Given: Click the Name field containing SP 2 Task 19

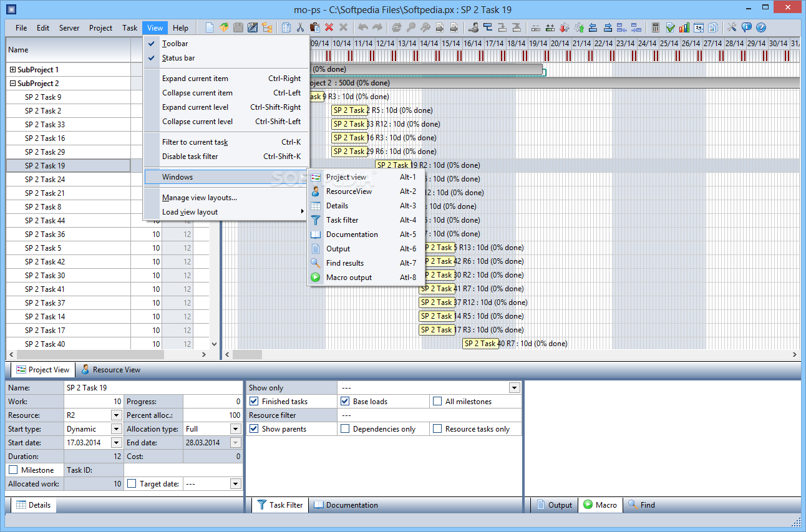Looking at the screenshot, I should tap(153, 388).
